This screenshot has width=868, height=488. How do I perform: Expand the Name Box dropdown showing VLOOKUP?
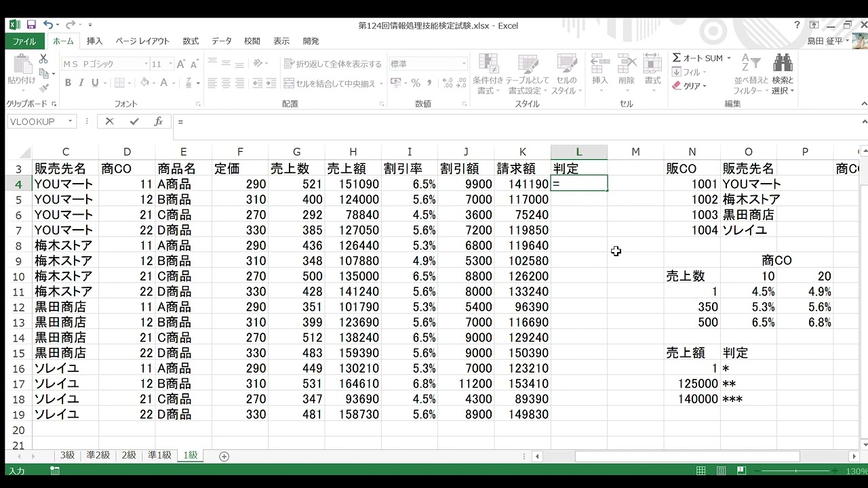[70, 122]
